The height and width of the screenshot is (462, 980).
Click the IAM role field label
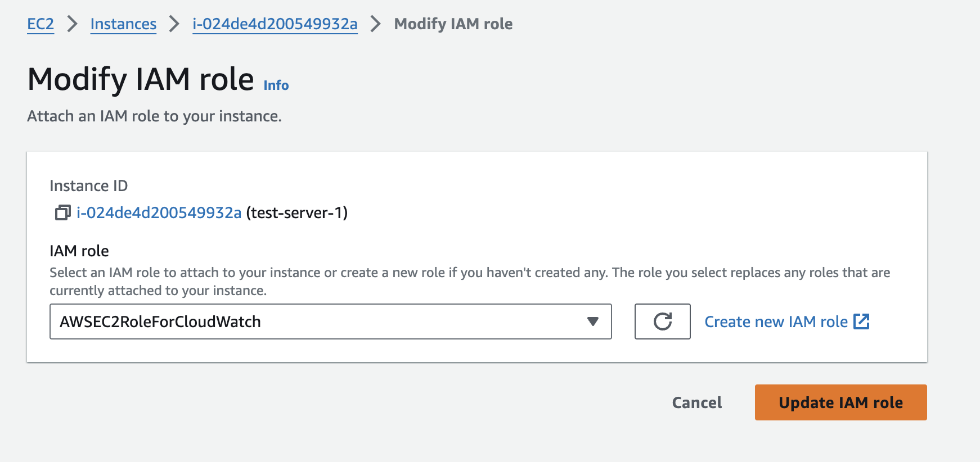pos(79,251)
